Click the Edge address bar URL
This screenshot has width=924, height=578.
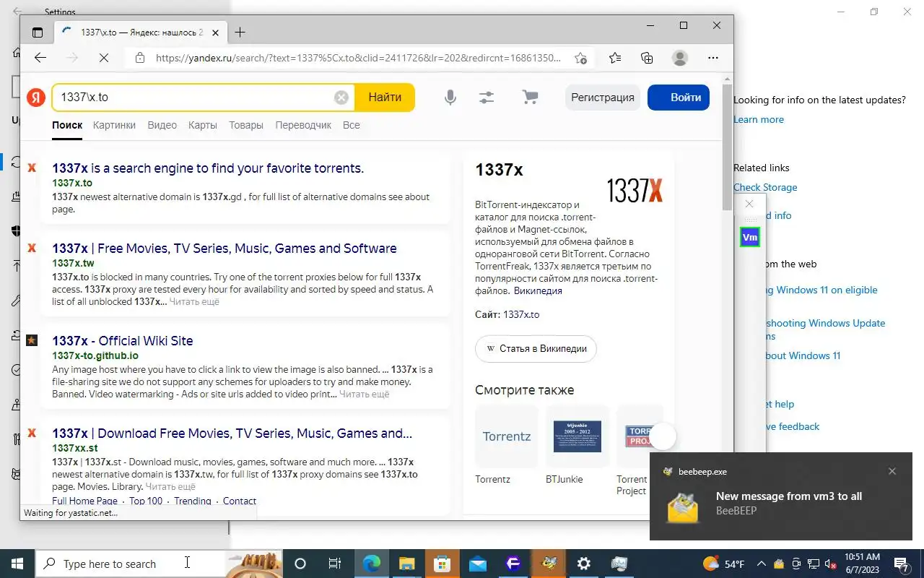pyautogui.click(x=359, y=58)
